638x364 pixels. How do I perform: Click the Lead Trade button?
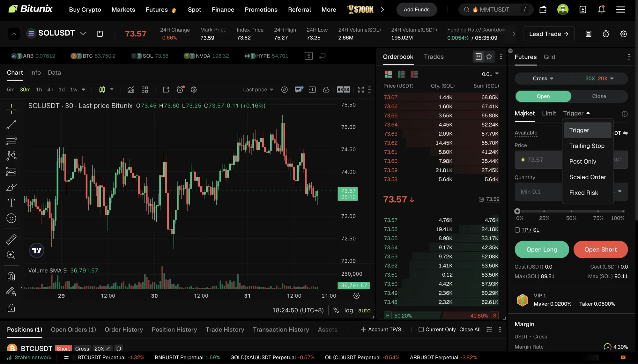click(549, 34)
